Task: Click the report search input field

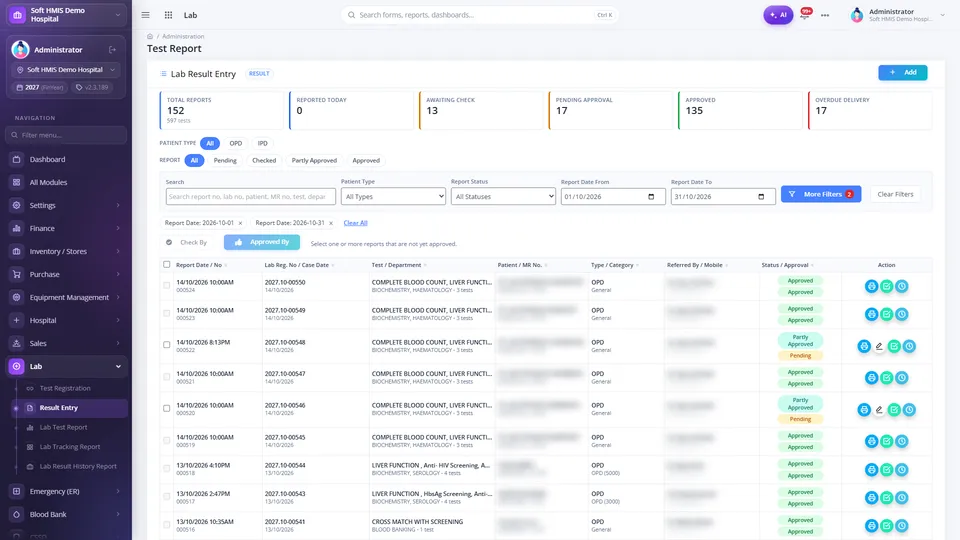Action: tap(250, 197)
